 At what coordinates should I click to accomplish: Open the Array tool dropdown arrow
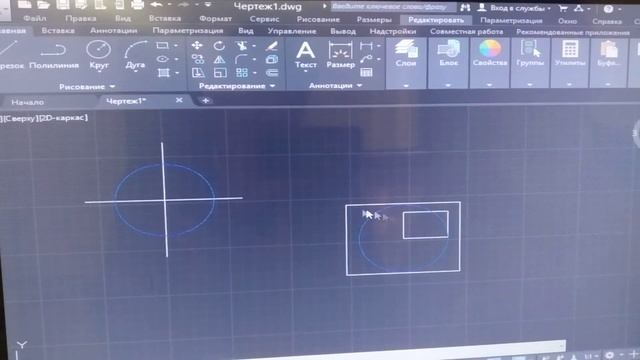pyautogui.click(x=255, y=73)
